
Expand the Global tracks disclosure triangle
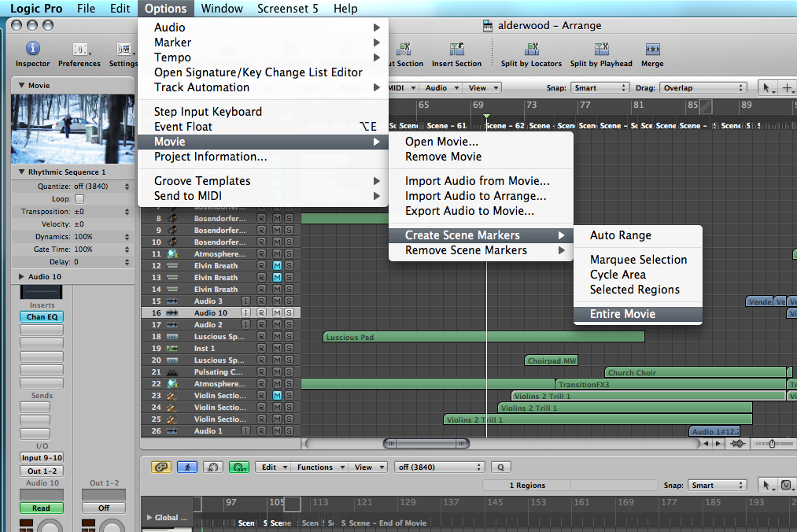click(149, 518)
